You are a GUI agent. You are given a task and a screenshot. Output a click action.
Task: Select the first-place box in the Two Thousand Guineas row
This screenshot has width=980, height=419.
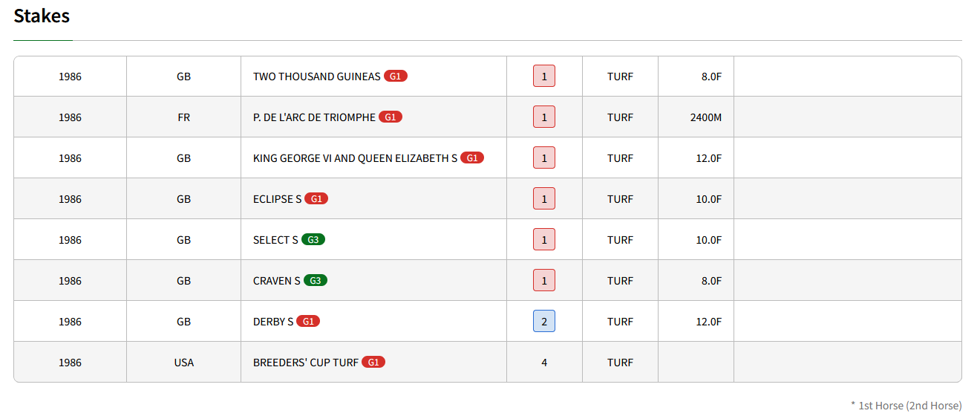[x=544, y=76]
